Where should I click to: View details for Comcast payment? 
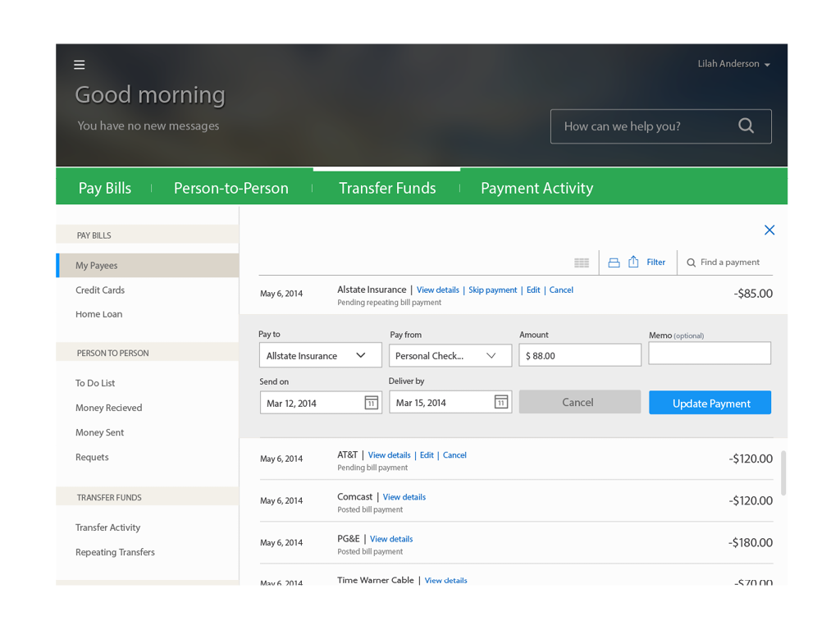404,497
